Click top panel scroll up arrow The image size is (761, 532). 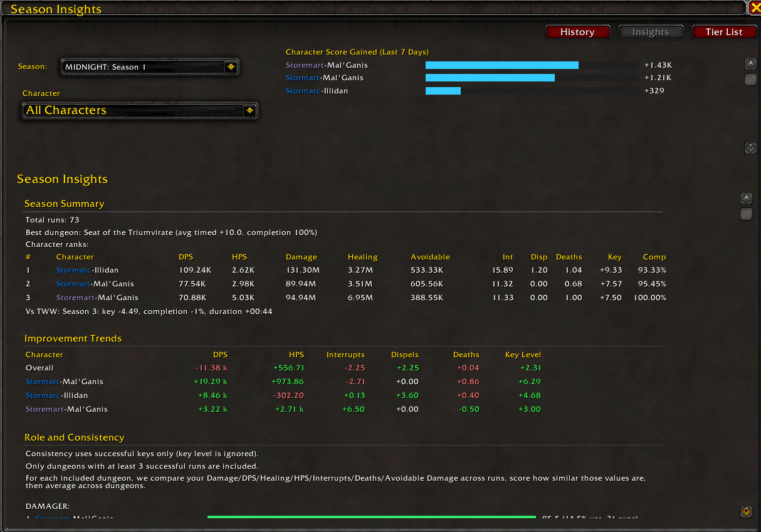(750, 64)
